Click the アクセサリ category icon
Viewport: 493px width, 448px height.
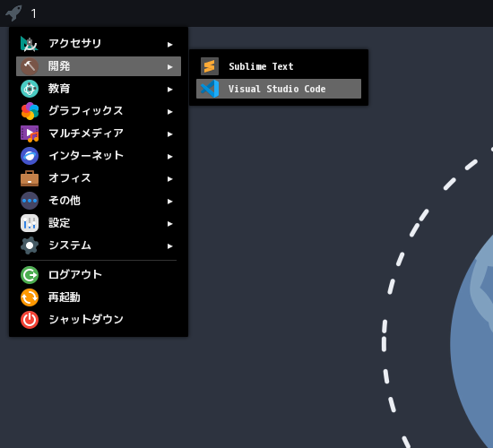[30, 44]
